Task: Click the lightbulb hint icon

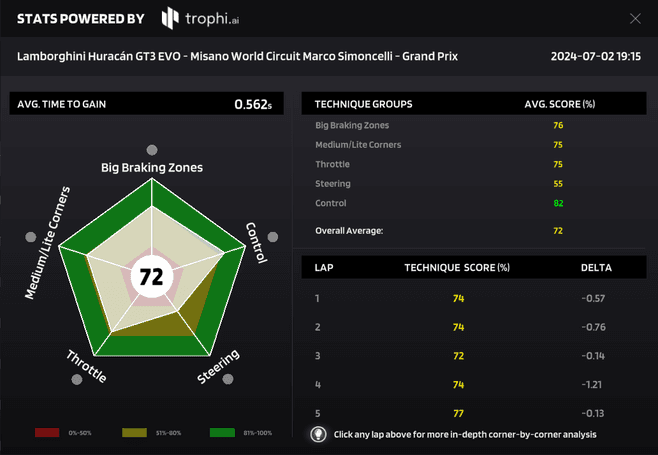Action: [318, 434]
